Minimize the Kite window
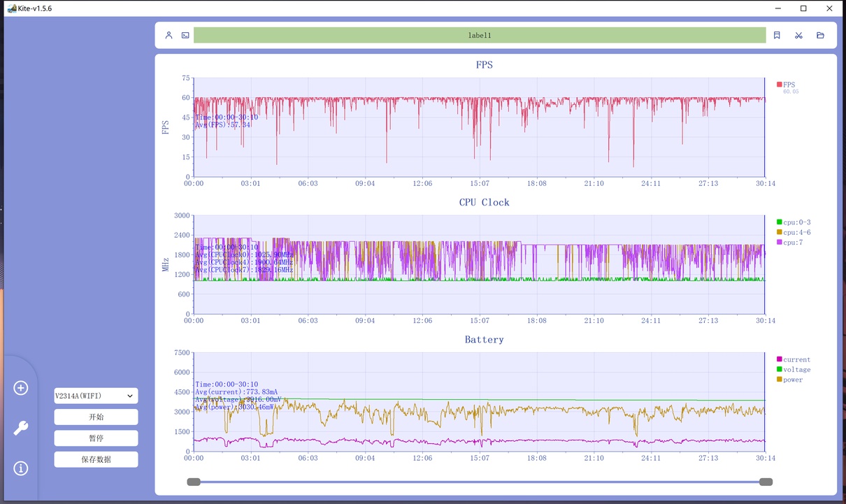Screen dimensions: 846x504 pos(779,8)
